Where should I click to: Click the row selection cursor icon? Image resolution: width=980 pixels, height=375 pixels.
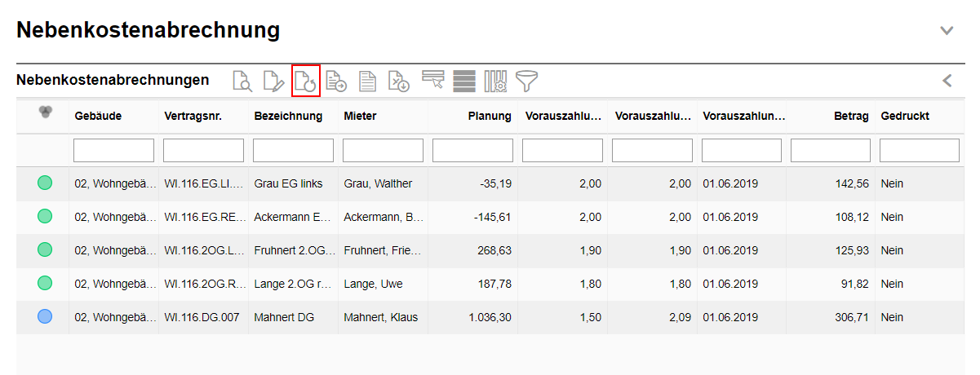pos(432,79)
